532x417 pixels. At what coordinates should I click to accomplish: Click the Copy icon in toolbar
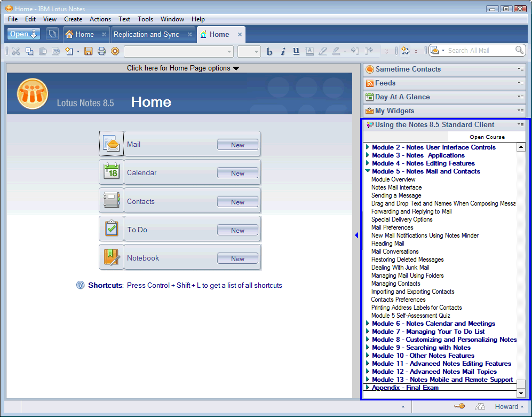[x=29, y=51]
